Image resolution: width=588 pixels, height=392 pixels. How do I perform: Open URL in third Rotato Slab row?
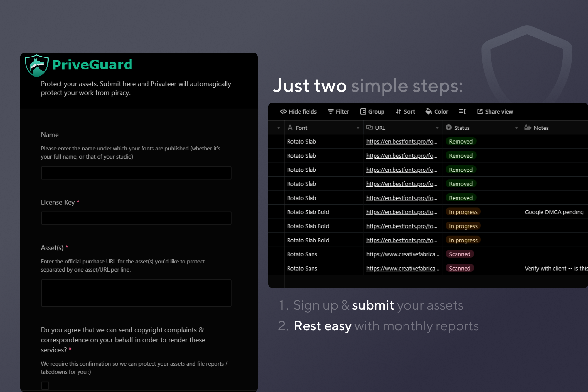[402, 170]
